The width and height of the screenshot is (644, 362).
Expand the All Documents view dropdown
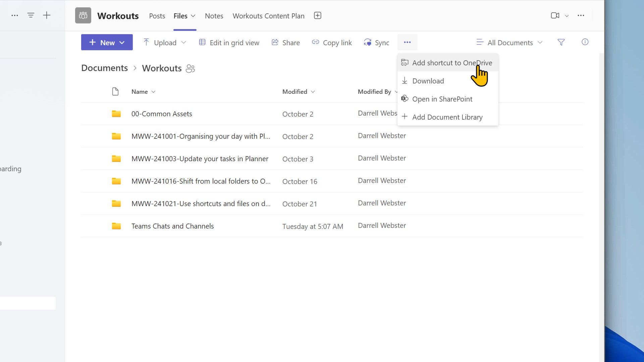pos(540,42)
